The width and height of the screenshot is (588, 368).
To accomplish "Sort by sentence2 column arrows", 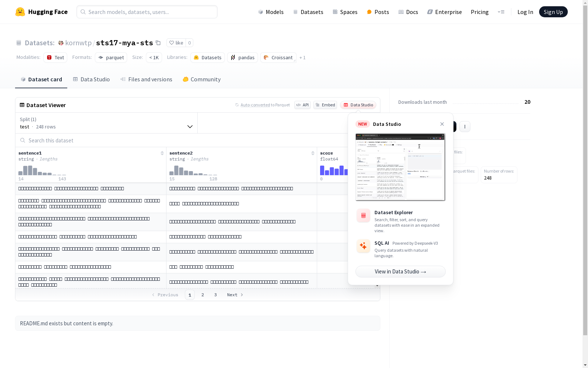I will click(313, 153).
